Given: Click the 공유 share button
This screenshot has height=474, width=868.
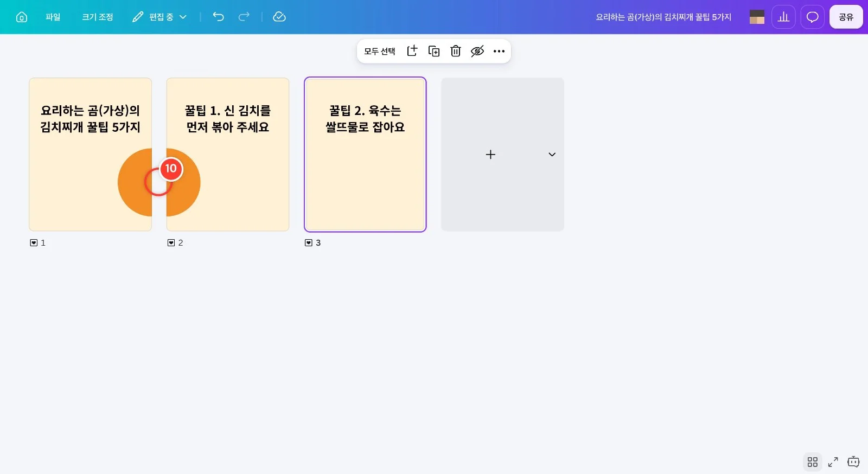Looking at the screenshot, I should click(846, 17).
